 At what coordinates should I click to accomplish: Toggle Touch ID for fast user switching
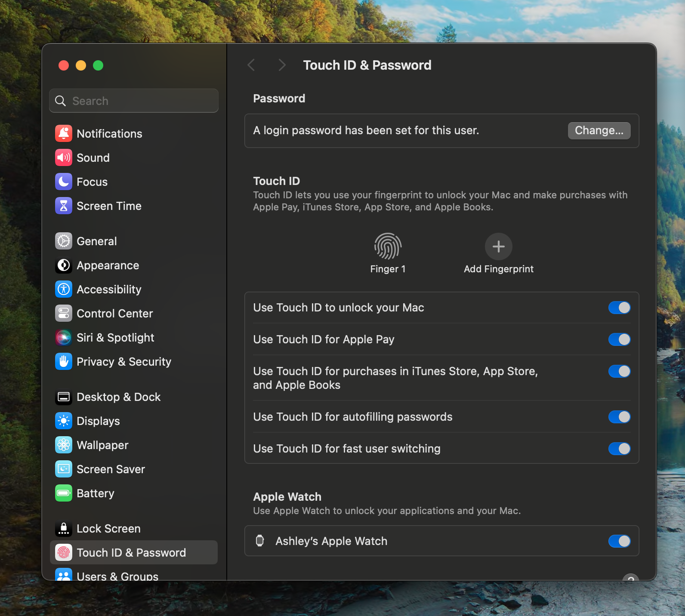point(619,449)
